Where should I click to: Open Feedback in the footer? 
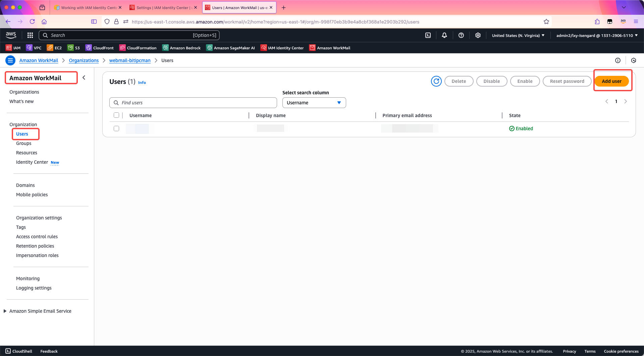(49, 351)
